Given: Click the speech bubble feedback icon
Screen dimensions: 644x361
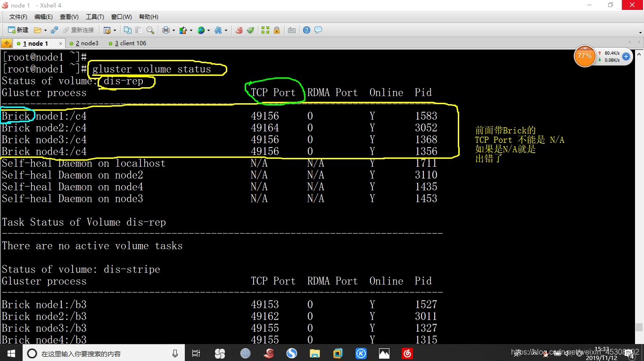Looking at the screenshot, I should [318, 30].
